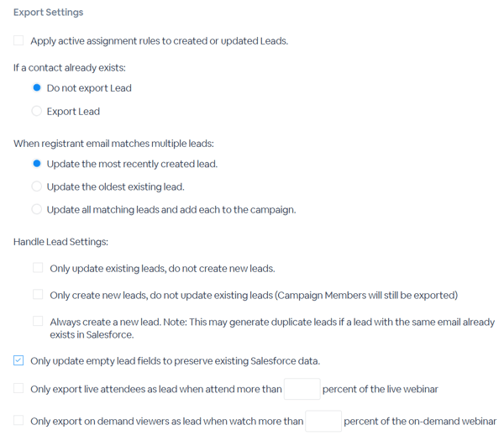Click the "Update the oldest existing lead" label text
The image size is (504, 446).
click(x=115, y=186)
